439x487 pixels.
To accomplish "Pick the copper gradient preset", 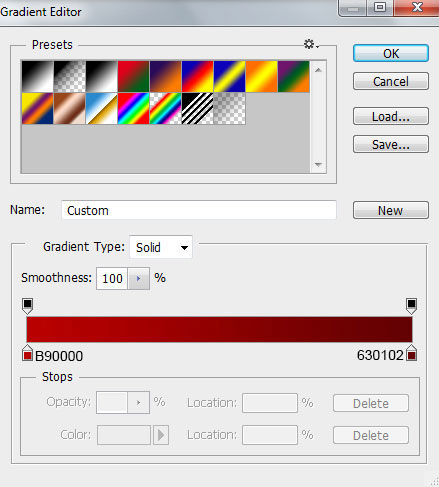I will pos(69,108).
